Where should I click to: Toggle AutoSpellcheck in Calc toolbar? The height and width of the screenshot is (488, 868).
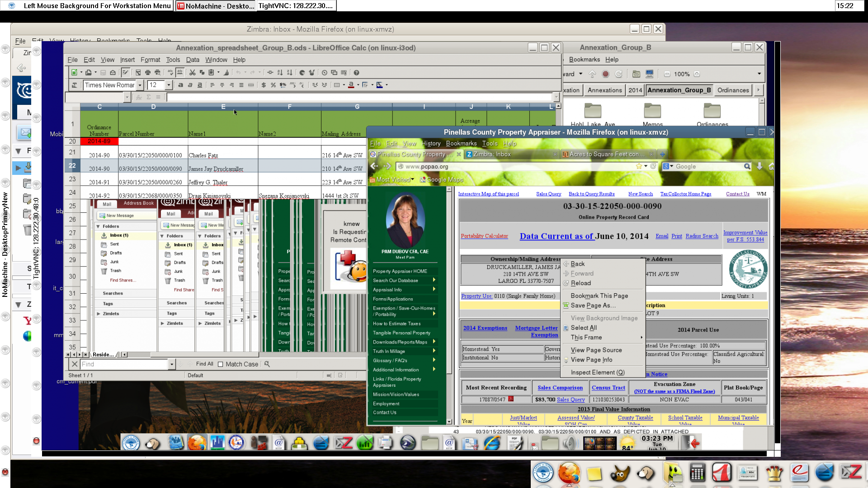[x=180, y=72]
